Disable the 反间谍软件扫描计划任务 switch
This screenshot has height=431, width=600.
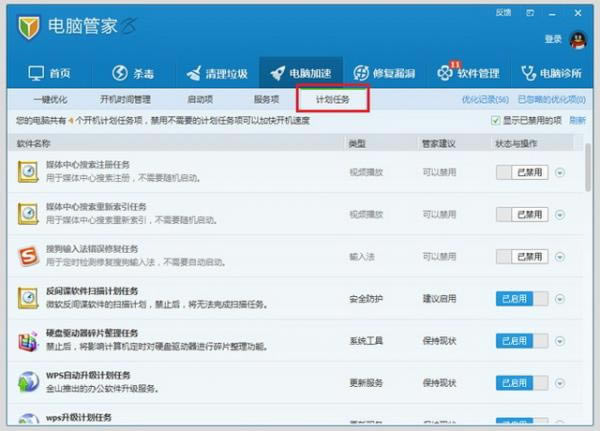pyautogui.click(x=522, y=298)
